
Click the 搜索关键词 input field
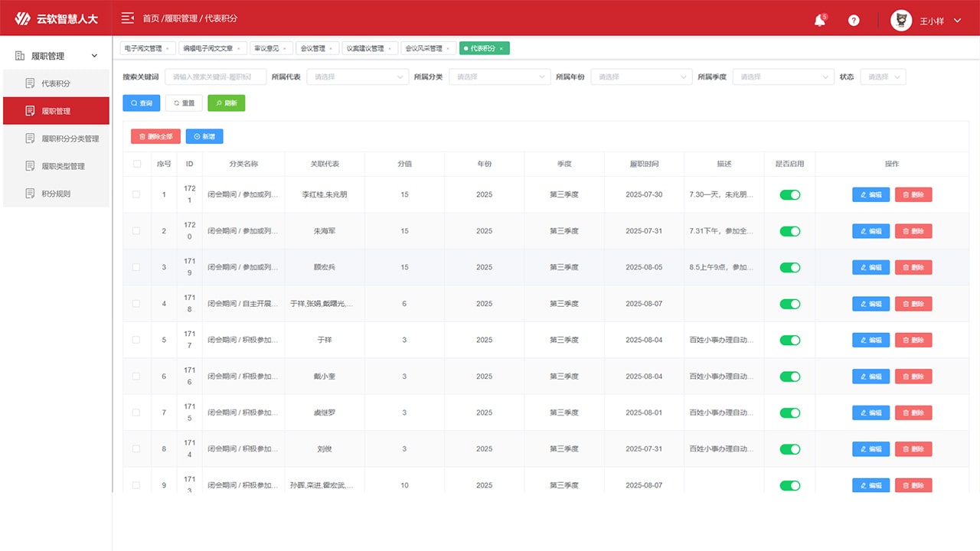click(x=215, y=77)
